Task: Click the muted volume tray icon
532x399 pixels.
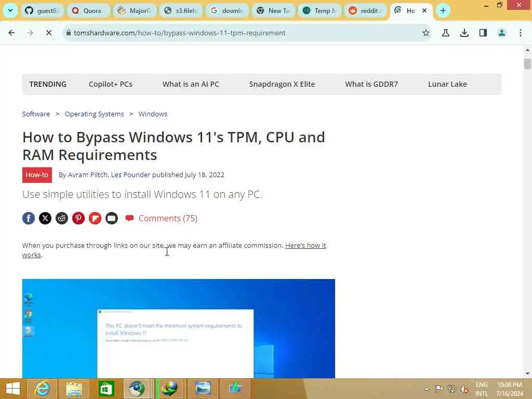Action: [x=464, y=389]
